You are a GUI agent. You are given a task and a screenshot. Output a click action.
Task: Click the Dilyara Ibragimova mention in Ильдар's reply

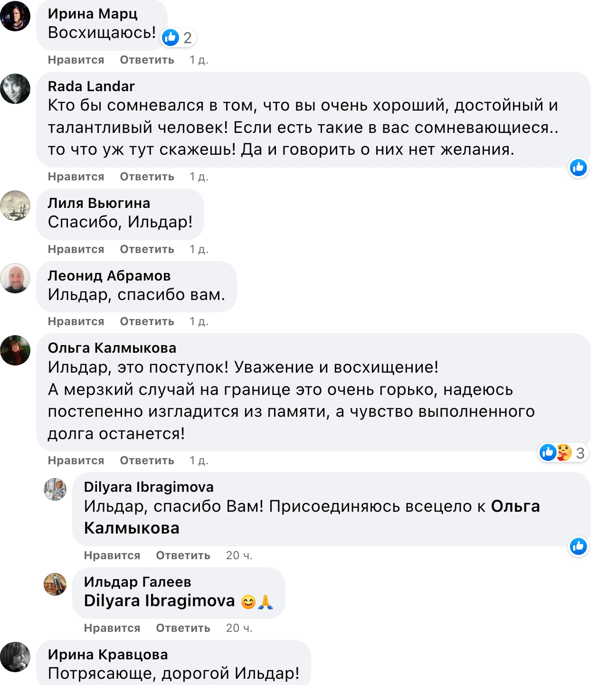coord(159,601)
